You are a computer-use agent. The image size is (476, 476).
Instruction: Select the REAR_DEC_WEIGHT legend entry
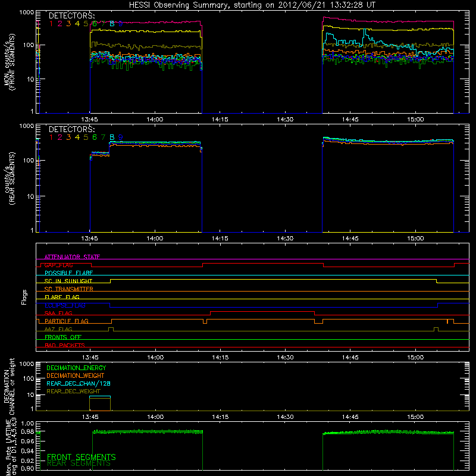click(x=73, y=392)
